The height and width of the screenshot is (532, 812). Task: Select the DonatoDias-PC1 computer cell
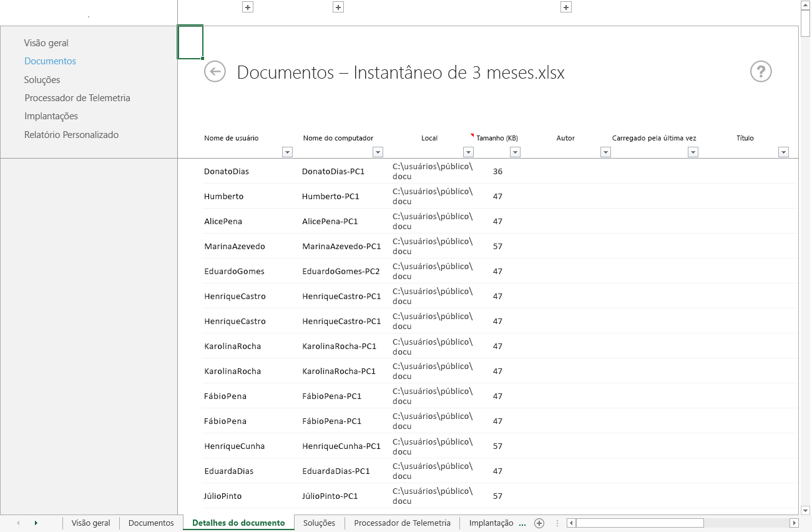click(333, 171)
